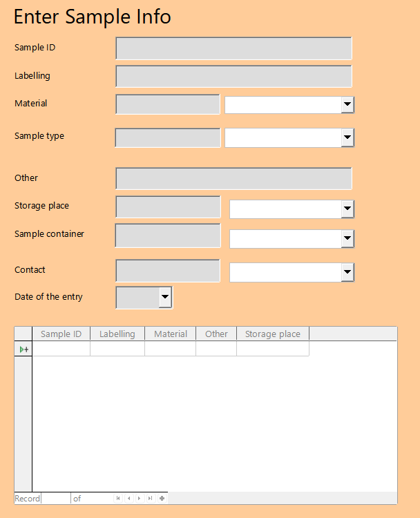Select the Other column header

216,334
